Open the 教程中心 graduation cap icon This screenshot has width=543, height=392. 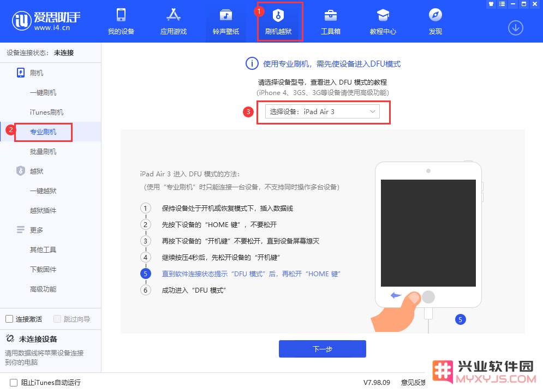tap(383, 15)
